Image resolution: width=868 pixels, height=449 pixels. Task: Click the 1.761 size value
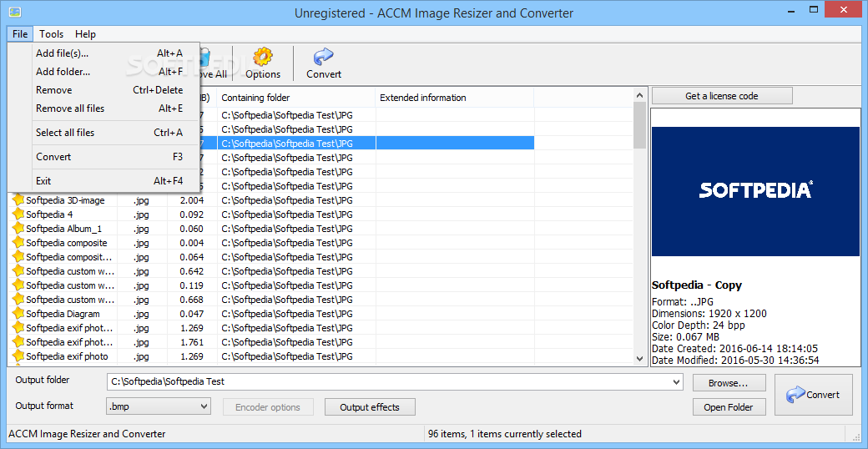(191, 342)
